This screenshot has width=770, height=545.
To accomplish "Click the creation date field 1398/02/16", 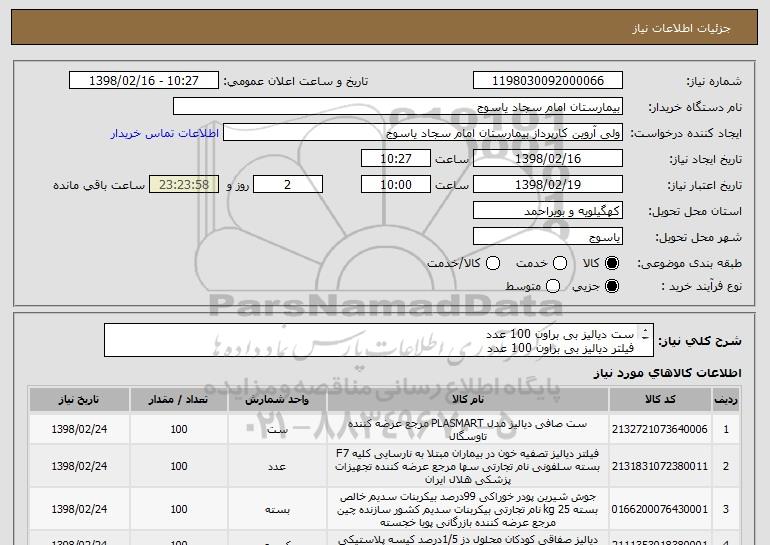I will tap(548, 159).
